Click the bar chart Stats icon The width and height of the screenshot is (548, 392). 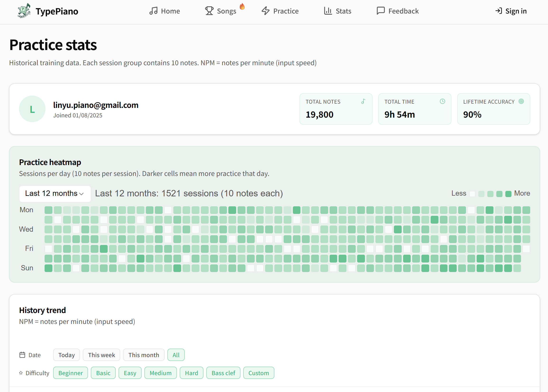tap(328, 11)
